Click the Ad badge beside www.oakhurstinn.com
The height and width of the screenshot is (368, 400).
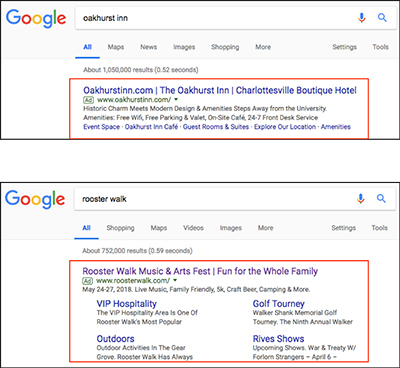click(x=88, y=100)
